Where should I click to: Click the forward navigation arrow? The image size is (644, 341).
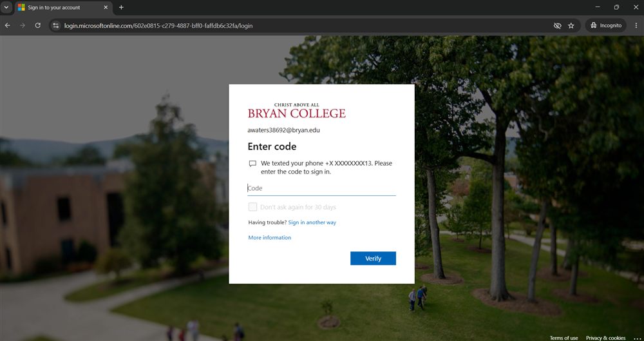pyautogui.click(x=23, y=26)
